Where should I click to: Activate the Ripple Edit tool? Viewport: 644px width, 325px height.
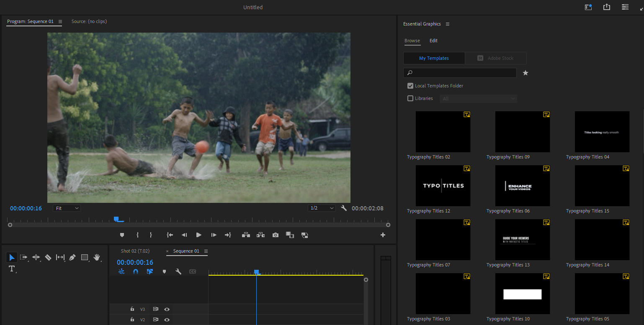pos(36,257)
